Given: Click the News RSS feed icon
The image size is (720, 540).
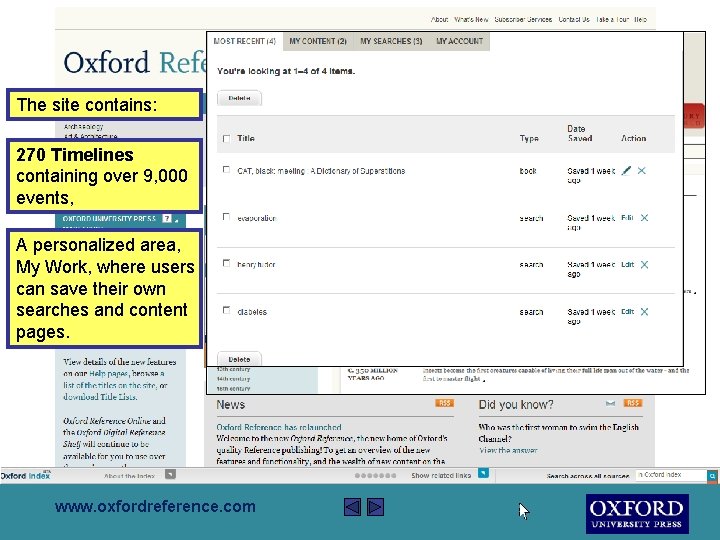Looking at the screenshot, I should [x=444, y=403].
